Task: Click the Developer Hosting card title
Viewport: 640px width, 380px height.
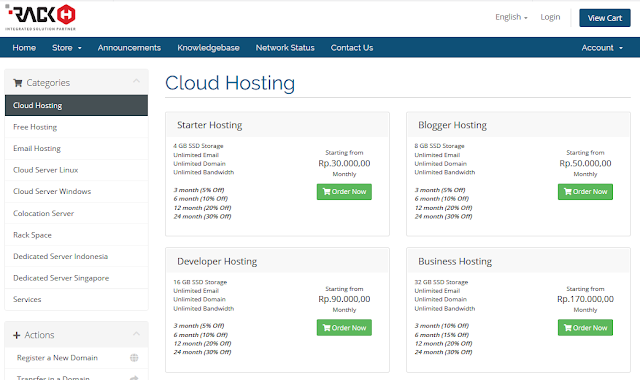Action: click(217, 261)
